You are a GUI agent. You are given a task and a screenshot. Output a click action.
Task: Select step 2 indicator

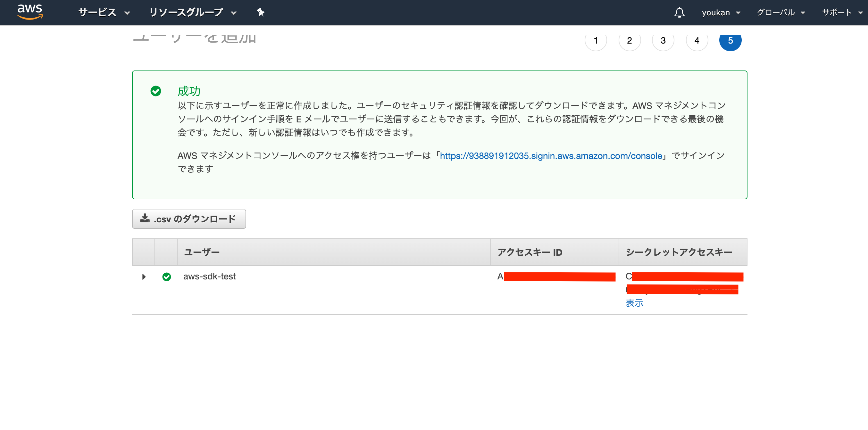630,40
